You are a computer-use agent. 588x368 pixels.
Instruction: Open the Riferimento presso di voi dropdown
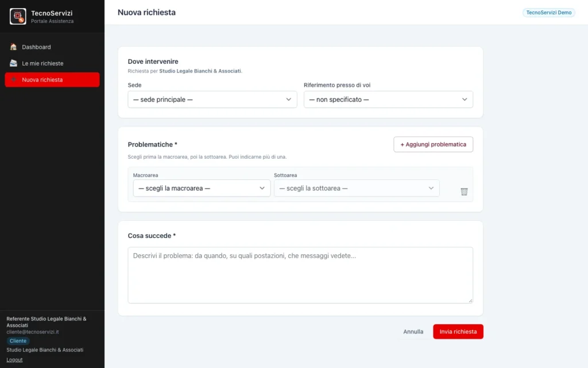[388, 99]
